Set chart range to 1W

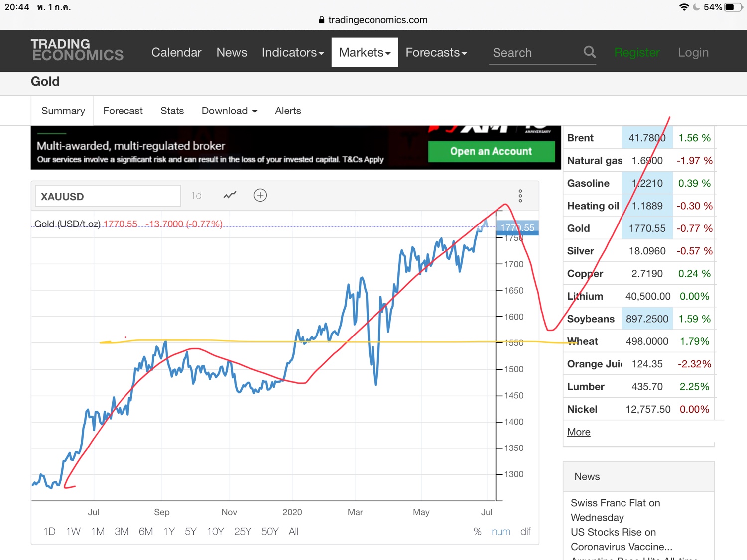point(73,531)
